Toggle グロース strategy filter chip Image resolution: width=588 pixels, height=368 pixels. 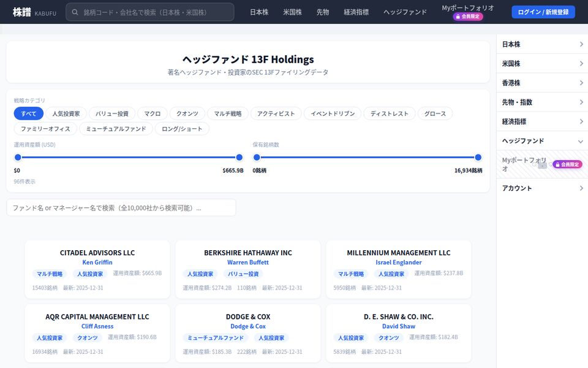435,113
